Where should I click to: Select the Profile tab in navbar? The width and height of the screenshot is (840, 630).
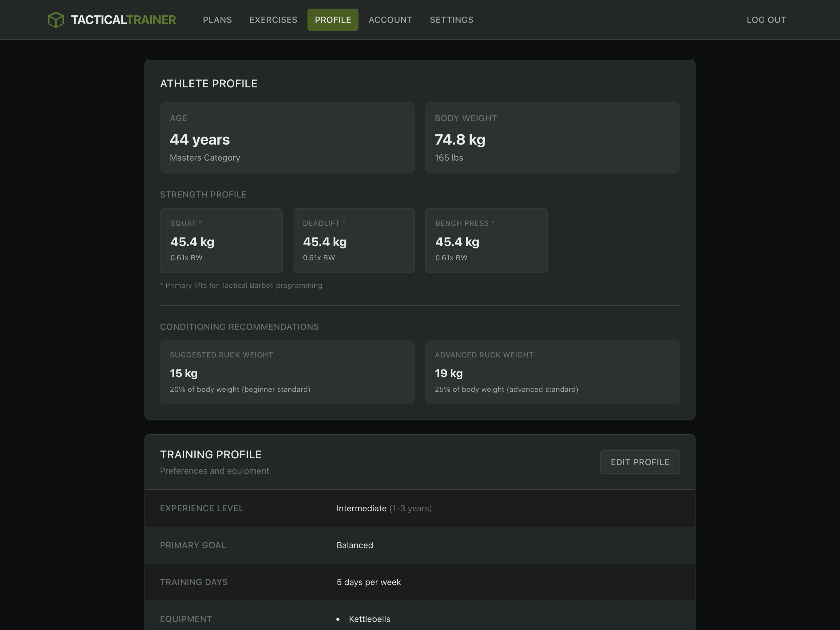click(333, 20)
